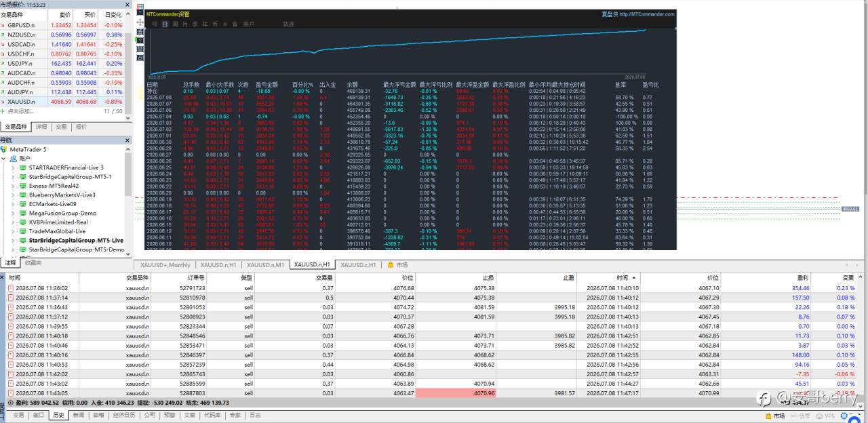Collapse the 账户 accounts tree node

[x=4, y=158]
